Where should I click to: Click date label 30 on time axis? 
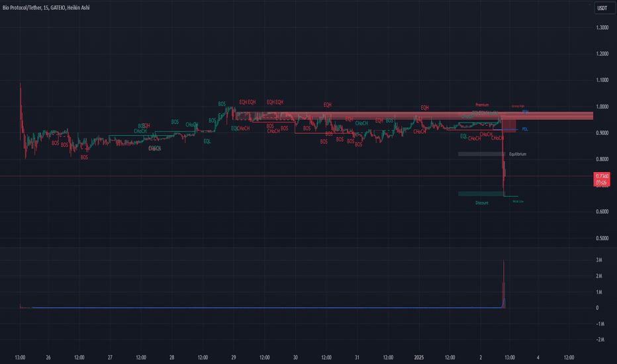tap(295, 357)
